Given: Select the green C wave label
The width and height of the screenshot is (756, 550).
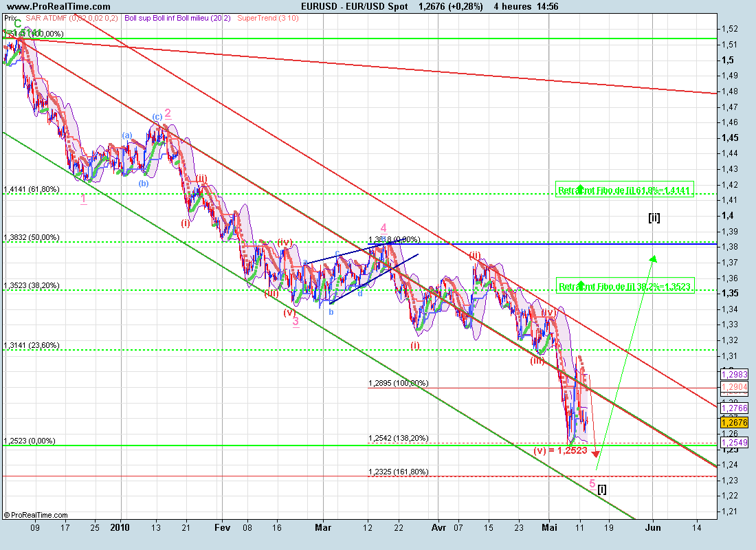Looking at the screenshot, I should pos(17,23).
